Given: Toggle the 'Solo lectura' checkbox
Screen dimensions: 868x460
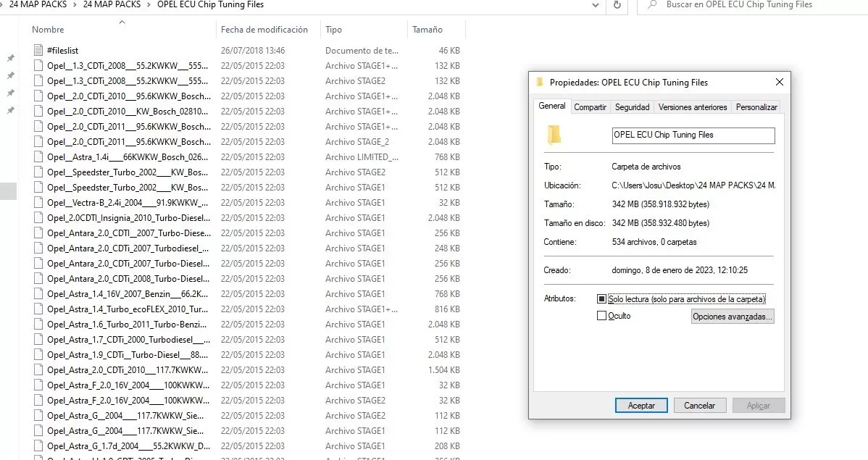Looking at the screenshot, I should 602,299.
